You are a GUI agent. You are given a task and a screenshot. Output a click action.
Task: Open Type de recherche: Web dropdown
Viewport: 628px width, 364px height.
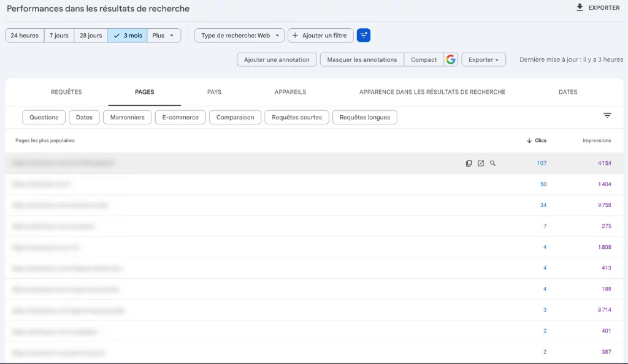tap(240, 36)
